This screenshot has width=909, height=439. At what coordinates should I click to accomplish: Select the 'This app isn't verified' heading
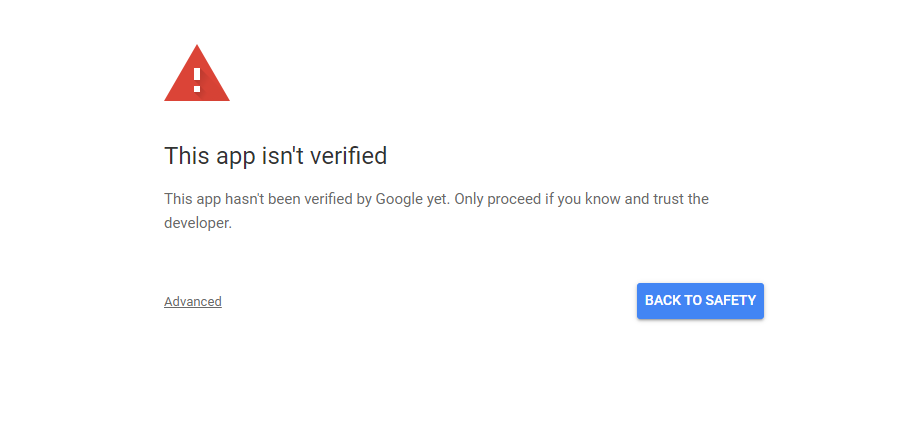[275, 156]
